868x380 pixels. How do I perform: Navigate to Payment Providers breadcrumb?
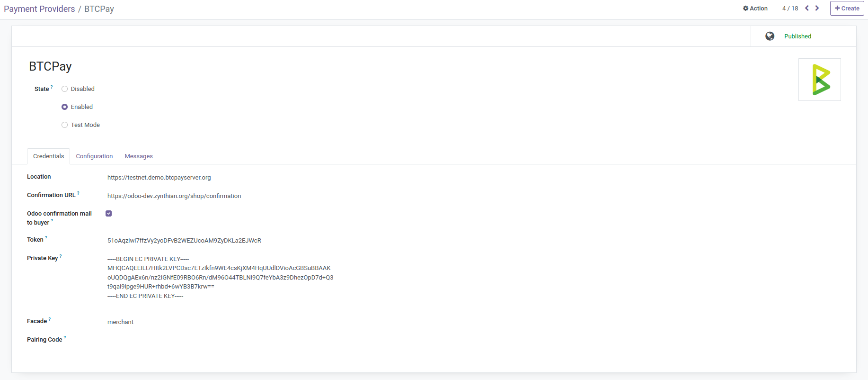[x=39, y=9]
